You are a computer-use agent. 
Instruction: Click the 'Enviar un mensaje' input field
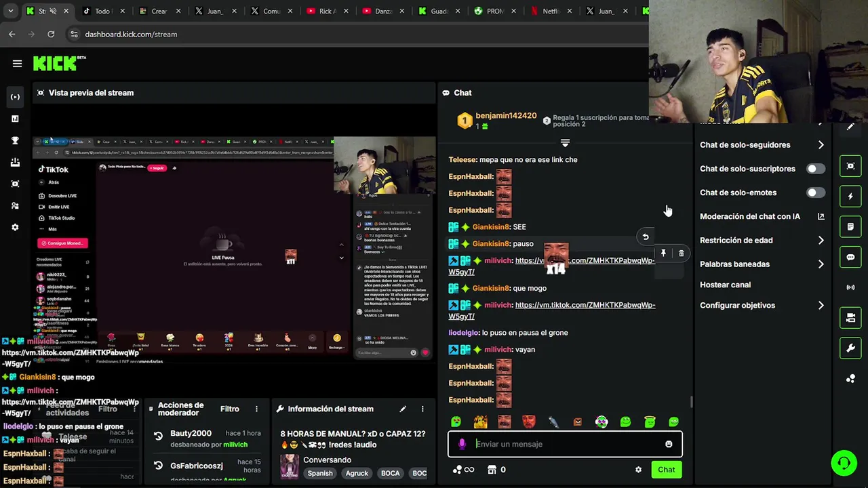click(x=565, y=444)
